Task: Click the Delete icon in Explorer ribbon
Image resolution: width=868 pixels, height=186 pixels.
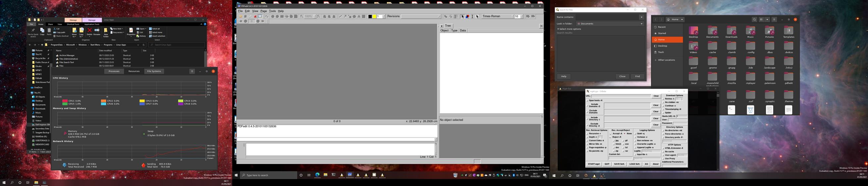Action: [90, 31]
